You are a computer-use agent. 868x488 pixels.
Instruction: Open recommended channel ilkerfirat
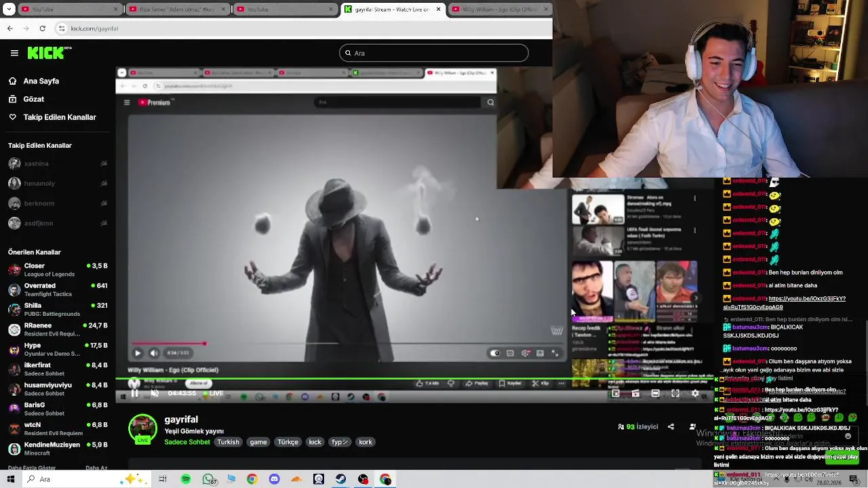(x=58, y=369)
